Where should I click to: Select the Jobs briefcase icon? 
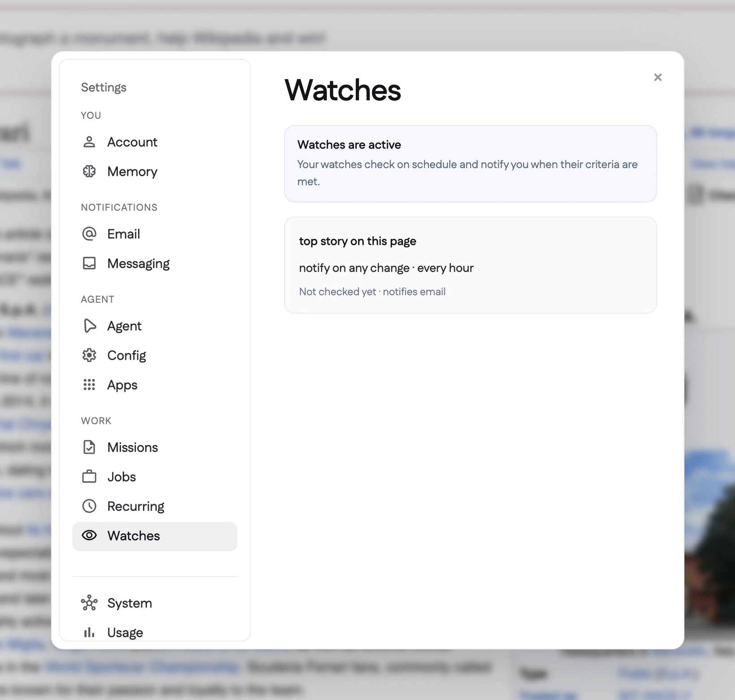pyautogui.click(x=89, y=476)
